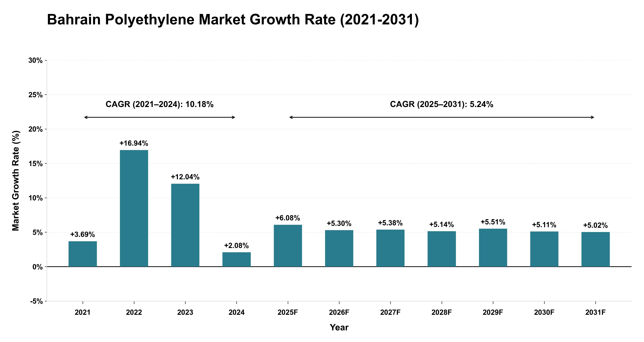644x342 pixels.
Task: Click the '-5%' y-axis tick label
Action: tap(36, 301)
